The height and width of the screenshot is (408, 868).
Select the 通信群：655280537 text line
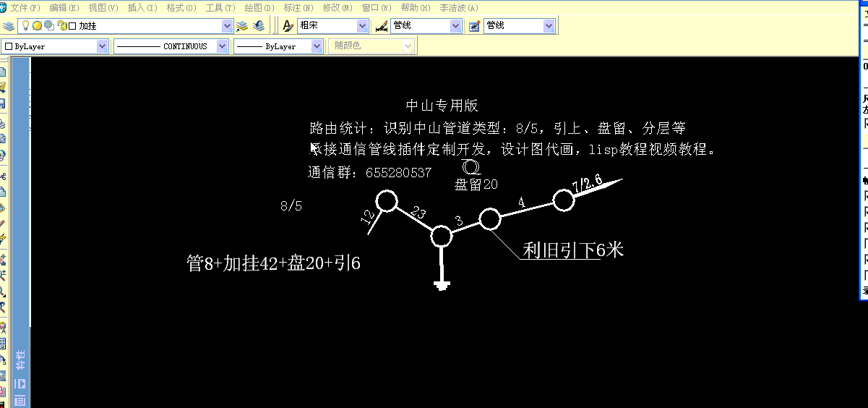pos(369,173)
